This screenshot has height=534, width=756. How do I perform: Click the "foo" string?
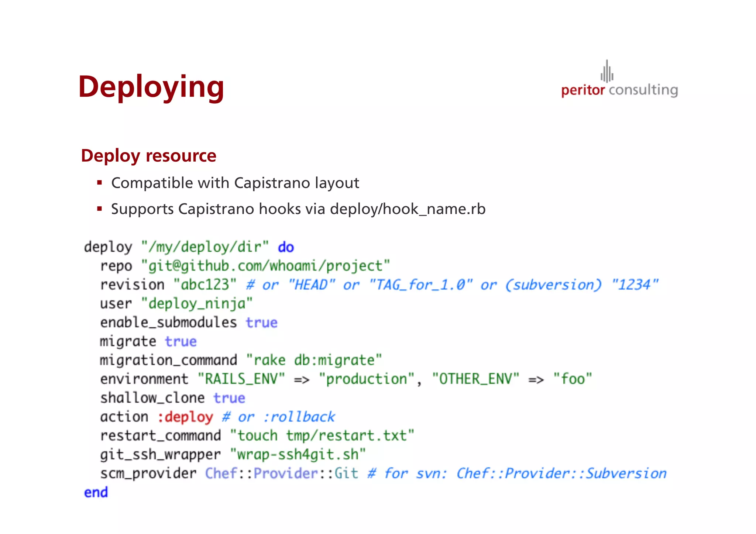(x=573, y=379)
